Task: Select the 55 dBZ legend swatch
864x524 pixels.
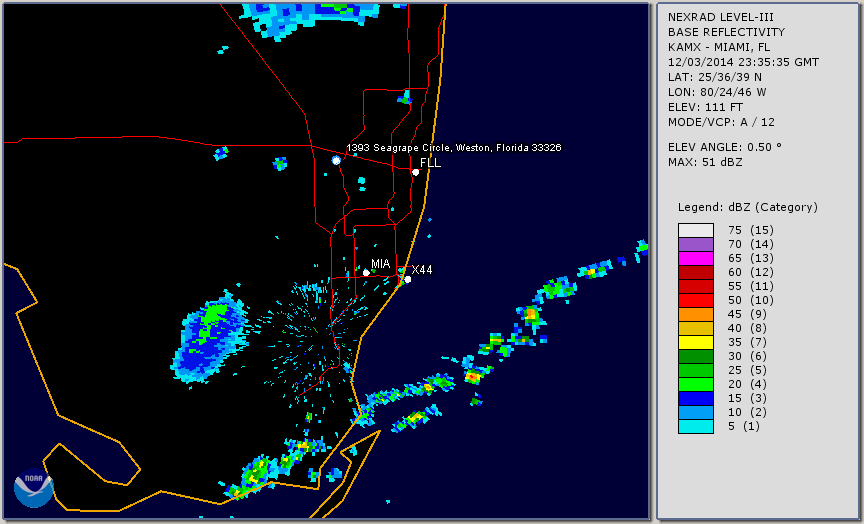Action: (696, 287)
